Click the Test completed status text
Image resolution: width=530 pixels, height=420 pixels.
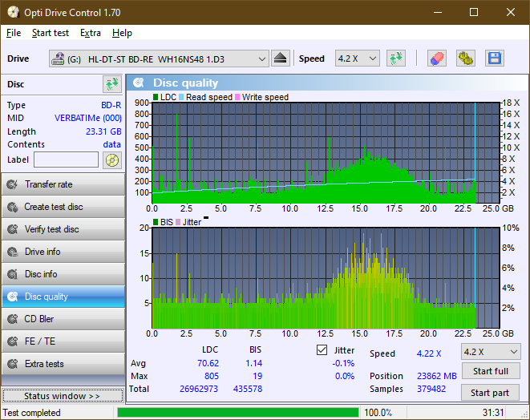32,413
